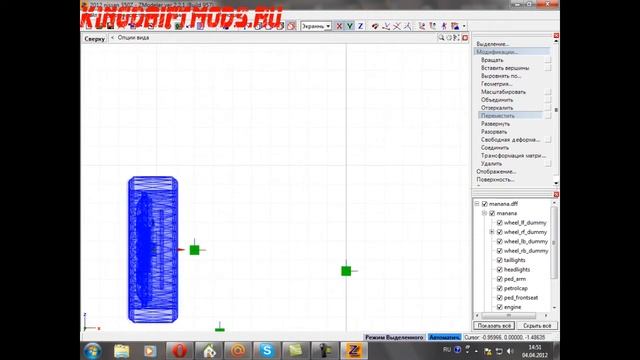Image resolution: width=640 pixels, height=360 pixels.
Task: Open the Опции вида view options menu
Action: tap(133, 38)
